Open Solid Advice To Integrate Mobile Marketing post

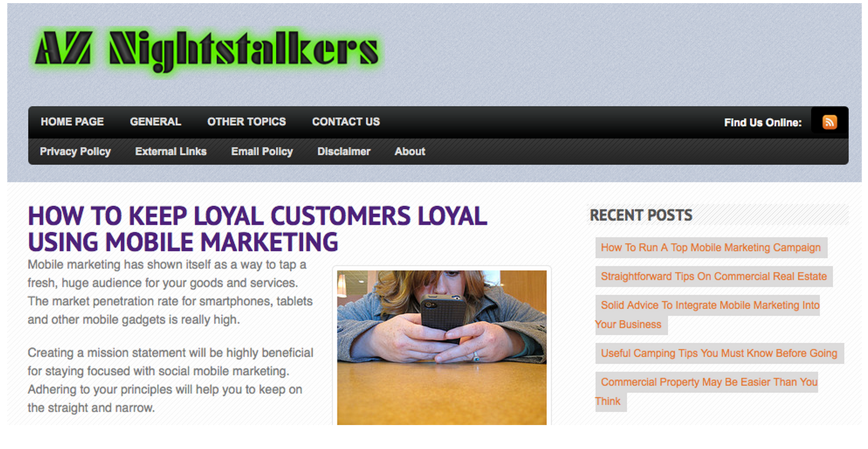point(708,315)
